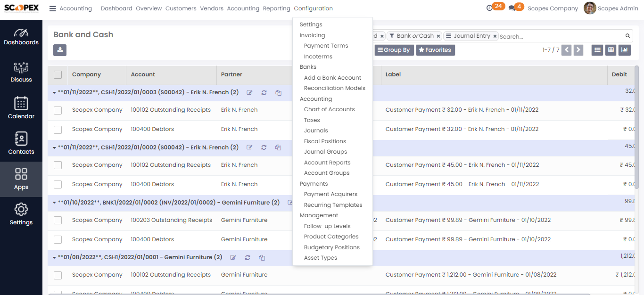Check Debtors row for ₹ 32.00 payment
Image resolution: width=644 pixels, height=295 pixels.
[58, 130]
